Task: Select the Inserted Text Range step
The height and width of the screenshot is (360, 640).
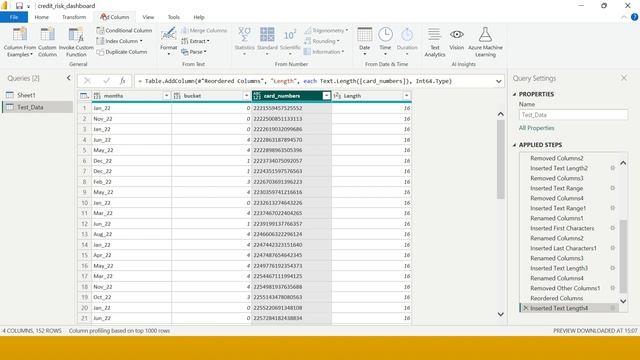Action: [x=556, y=188]
